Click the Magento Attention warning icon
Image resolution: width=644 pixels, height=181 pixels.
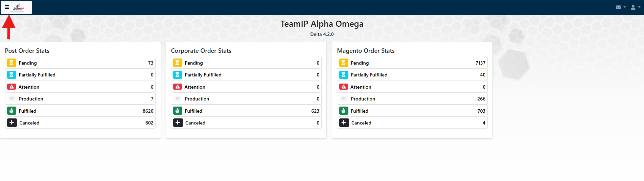coord(344,87)
